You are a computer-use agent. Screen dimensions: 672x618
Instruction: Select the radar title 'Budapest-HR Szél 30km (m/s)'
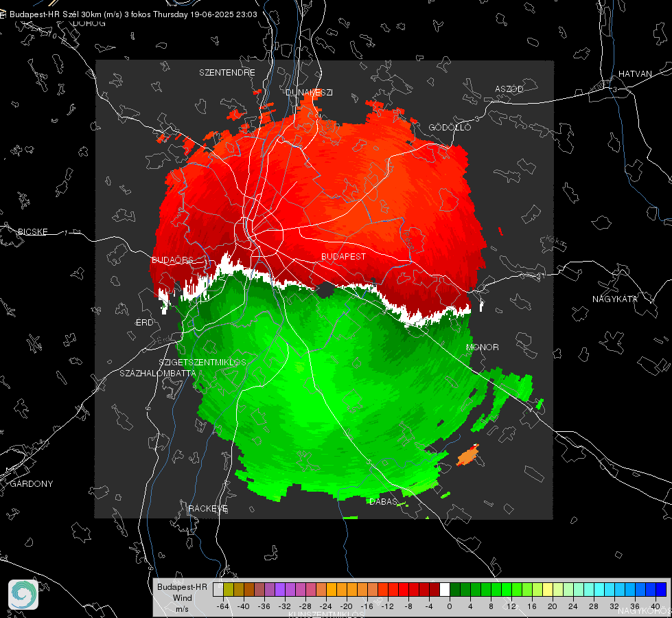(x=66, y=14)
